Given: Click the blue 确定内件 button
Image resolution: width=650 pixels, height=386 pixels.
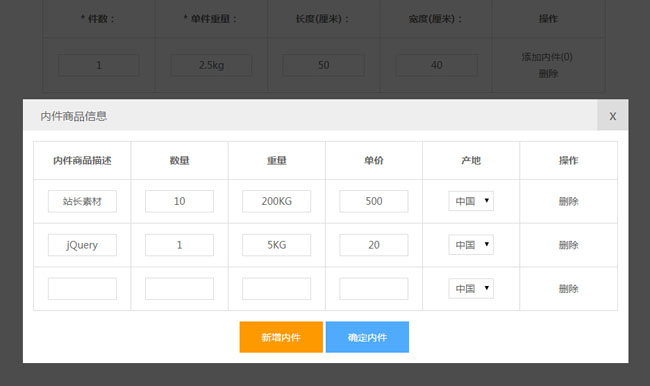Looking at the screenshot, I should 367,337.
